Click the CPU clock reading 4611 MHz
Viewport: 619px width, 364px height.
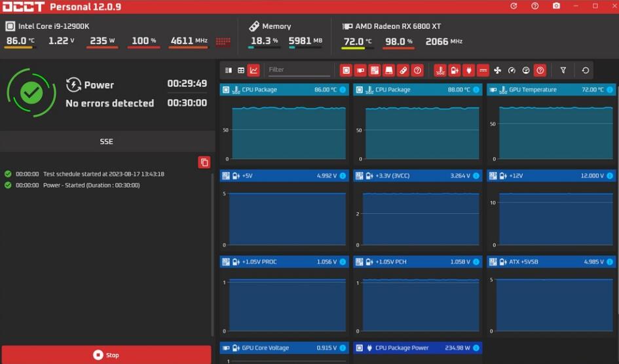tap(189, 41)
